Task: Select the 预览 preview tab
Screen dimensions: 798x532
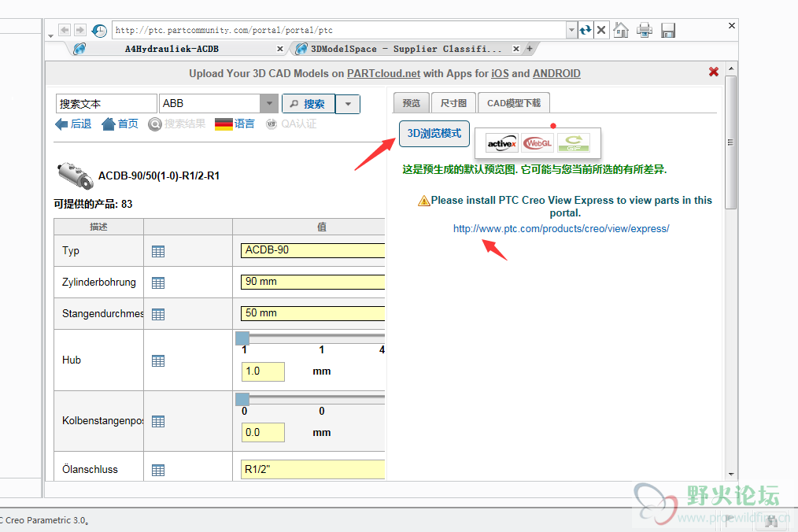Action: pyautogui.click(x=412, y=103)
